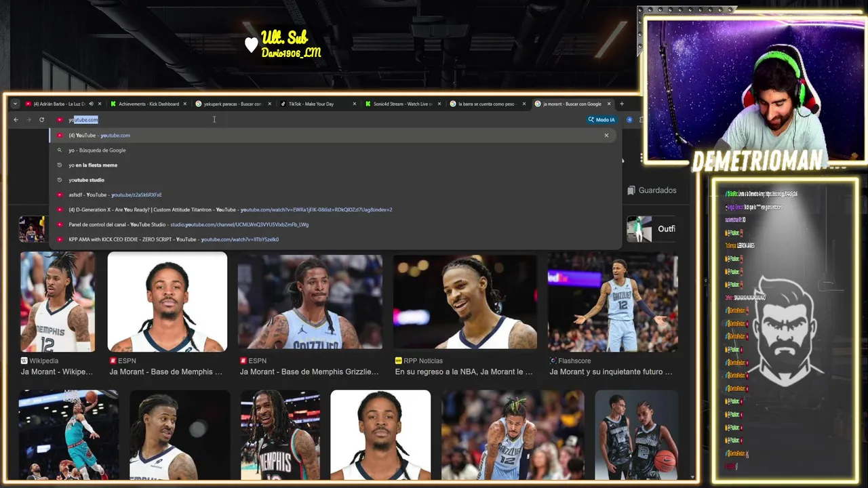Switch to Achievements - Kick Dashboard tab
Image resolution: width=868 pixels, height=488 pixels.
pyautogui.click(x=149, y=104)
